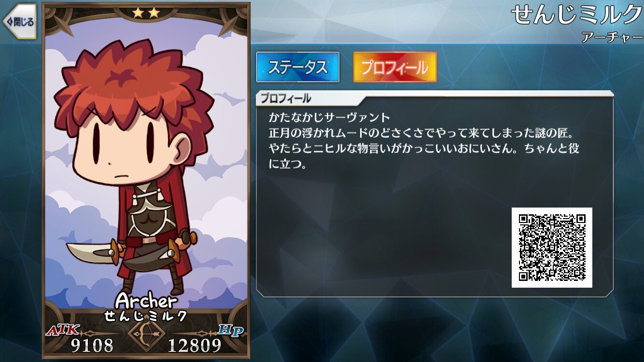Click the HP label icon
Image resolution: width=644 pixels, height=362 pixels.
[x=231, y=330]
